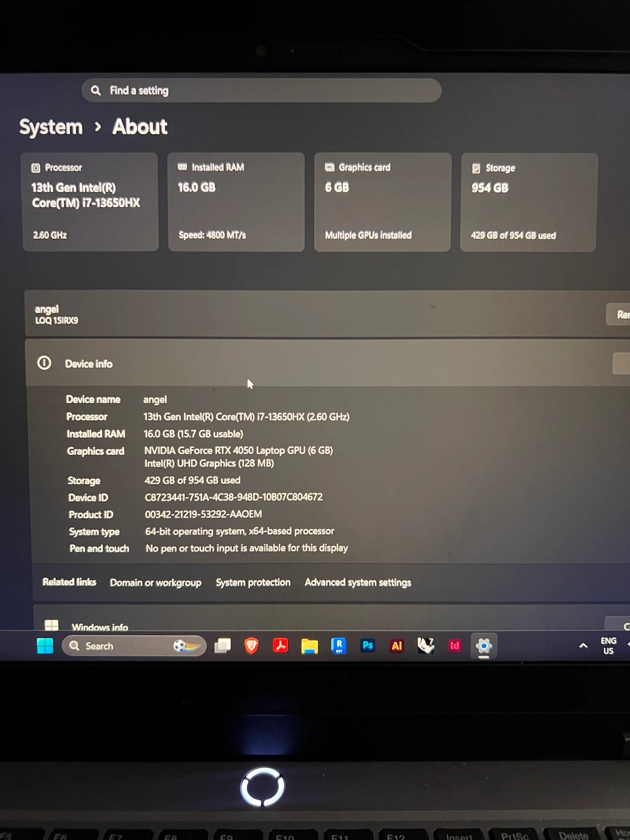This screenshot has width=630, height=840.
Task: Click the Windows Start button
Action: click(45, 646)
